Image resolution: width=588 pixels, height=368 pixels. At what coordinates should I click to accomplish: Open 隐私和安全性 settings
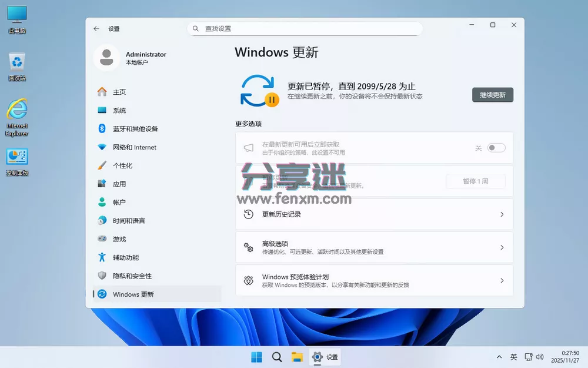click(x=133, y=276)
